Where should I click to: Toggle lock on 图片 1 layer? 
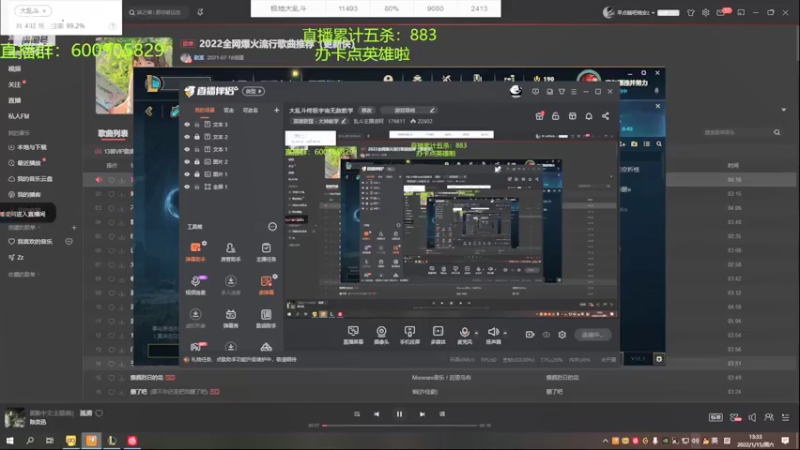coord(197,174)
